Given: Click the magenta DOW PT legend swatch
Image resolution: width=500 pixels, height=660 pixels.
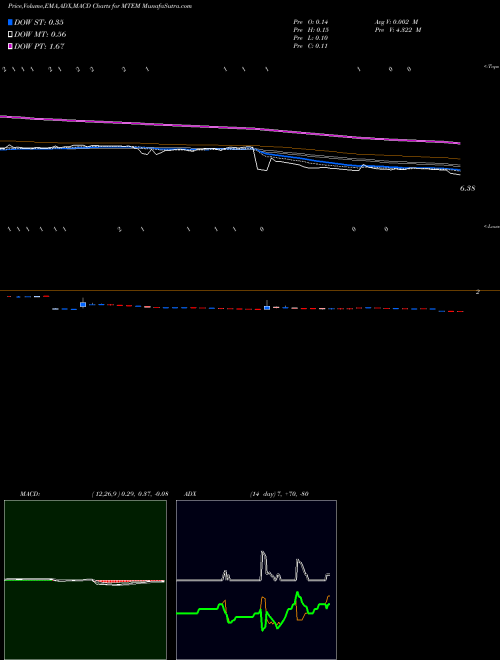Looking at the screenshot, I should 11,47.
